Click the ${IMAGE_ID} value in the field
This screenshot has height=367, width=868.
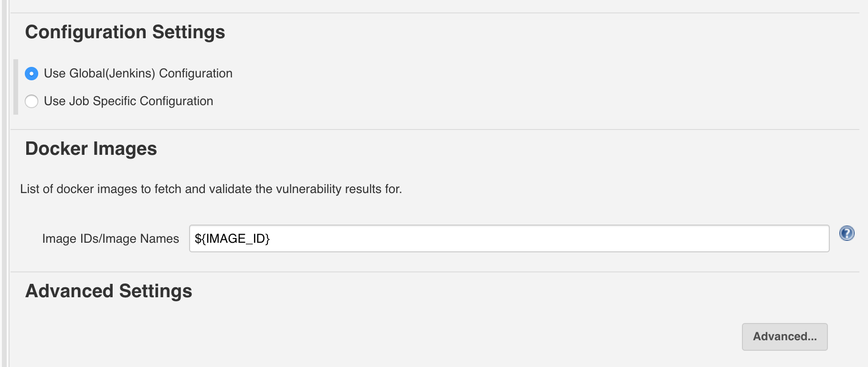[232, 238]
